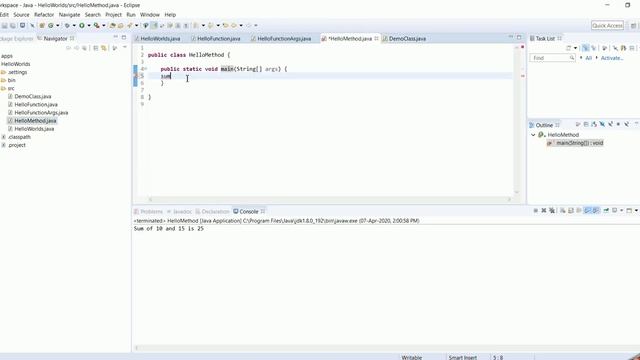
Task: Click the Open Task toolbar icon
Action: 120,25
